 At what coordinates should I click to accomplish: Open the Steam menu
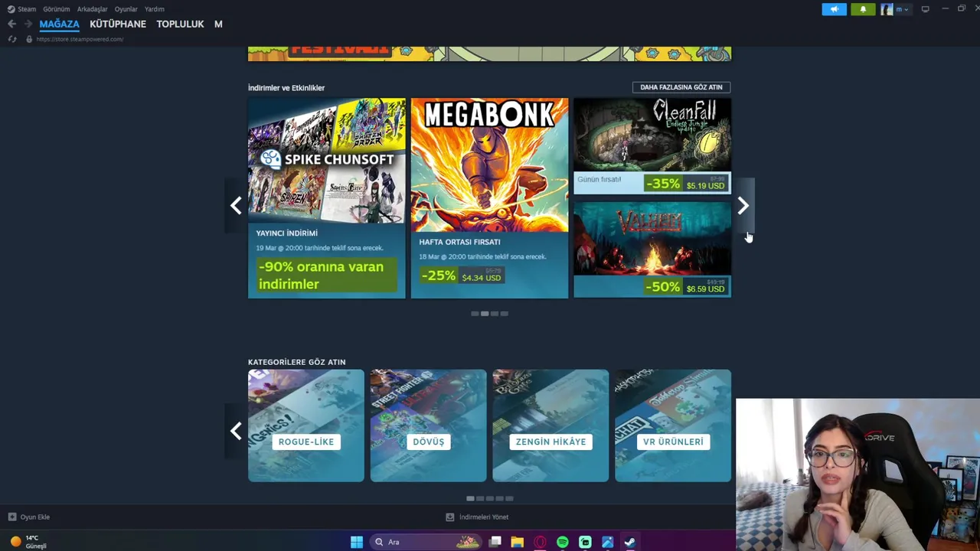coord(21,9)
